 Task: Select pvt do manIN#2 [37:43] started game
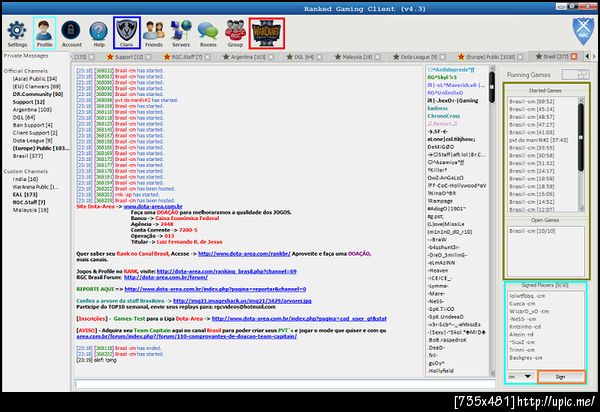(x=538, y=140)
